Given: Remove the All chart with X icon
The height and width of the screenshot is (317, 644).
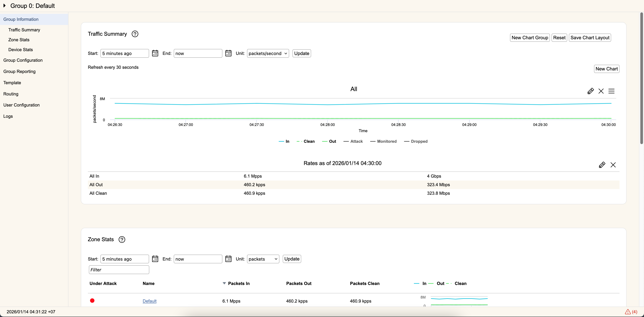Looking at the screenshot, I should point(601,91).
